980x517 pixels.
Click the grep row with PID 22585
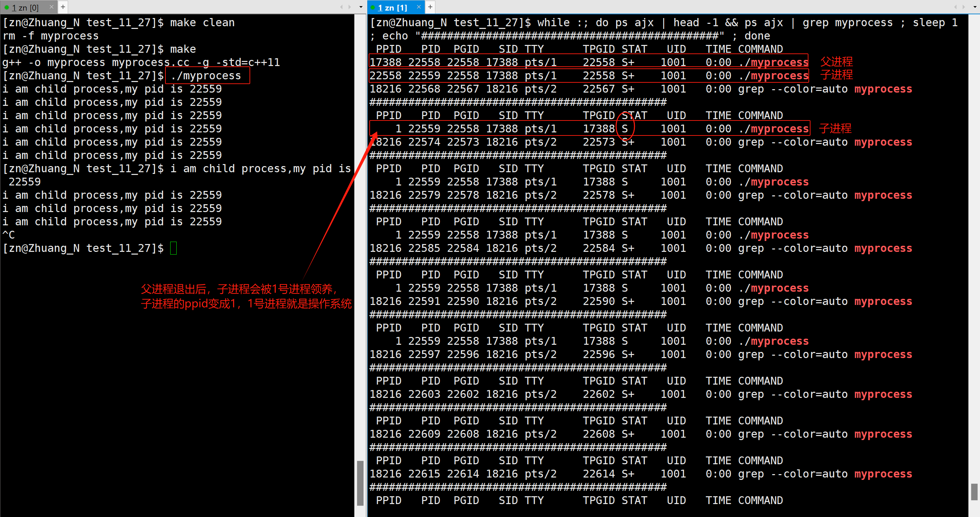coord(641,248)
